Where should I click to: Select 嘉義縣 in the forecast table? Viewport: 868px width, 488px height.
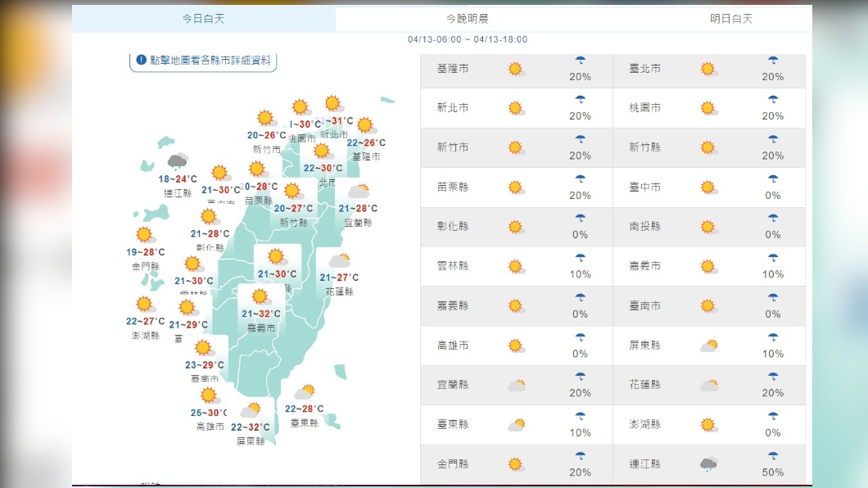(453, 305)
